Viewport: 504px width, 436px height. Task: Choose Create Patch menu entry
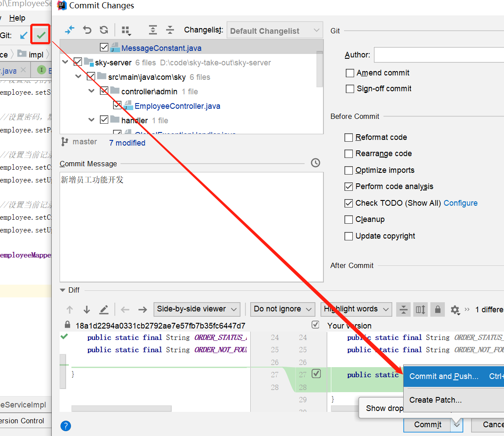435,400
